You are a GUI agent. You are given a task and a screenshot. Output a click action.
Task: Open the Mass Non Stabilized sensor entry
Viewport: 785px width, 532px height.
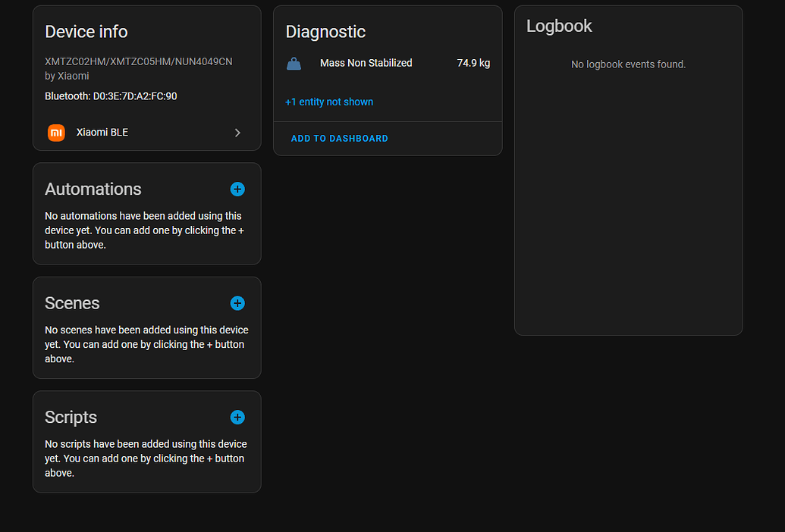coord(366,63)
